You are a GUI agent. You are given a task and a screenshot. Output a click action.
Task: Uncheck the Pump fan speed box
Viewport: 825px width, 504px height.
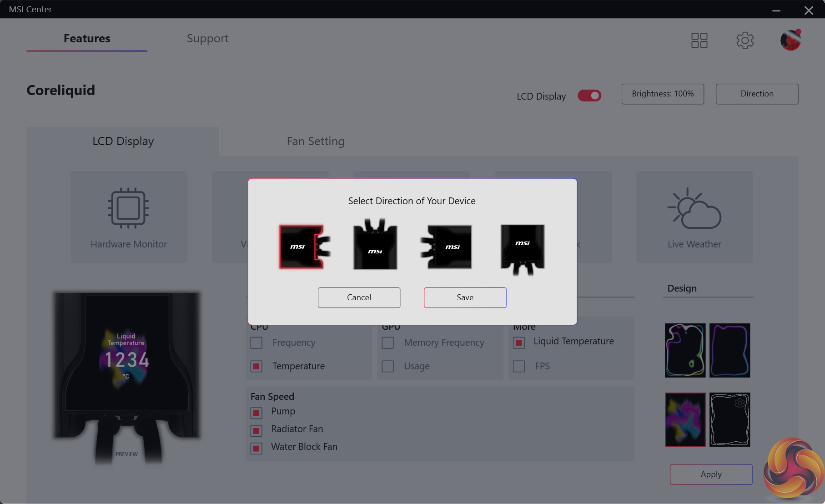coord(257,413)
